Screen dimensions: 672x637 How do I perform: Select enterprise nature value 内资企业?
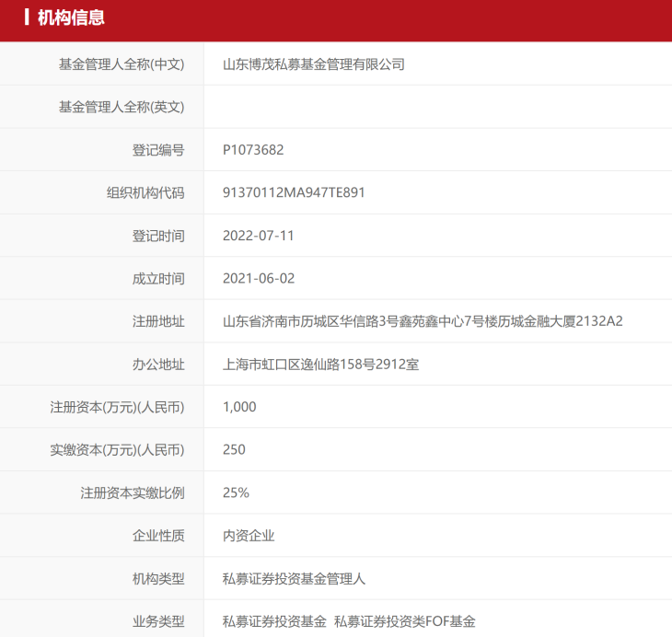click(249, 536)
